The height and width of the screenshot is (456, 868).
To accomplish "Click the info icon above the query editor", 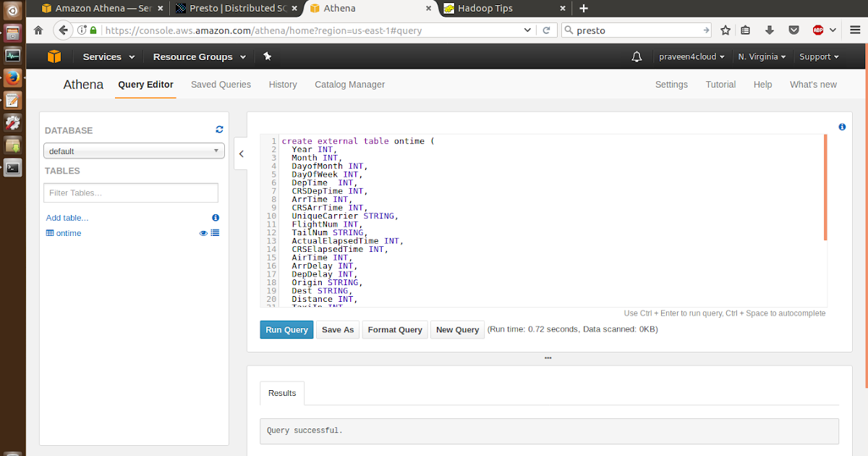I will tap(841, 127).
